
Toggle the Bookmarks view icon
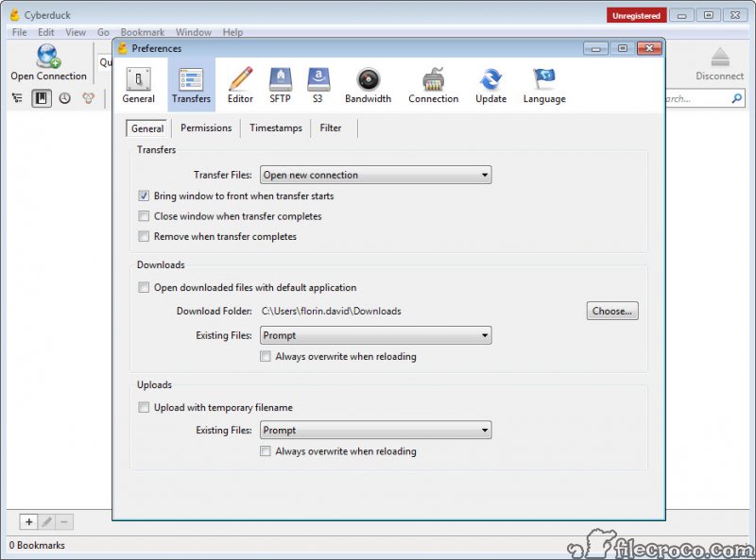point(42,98)
